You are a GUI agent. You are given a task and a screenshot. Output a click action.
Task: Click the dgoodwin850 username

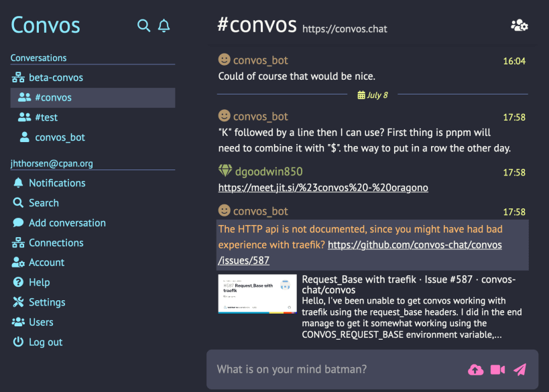pos(269,172)
